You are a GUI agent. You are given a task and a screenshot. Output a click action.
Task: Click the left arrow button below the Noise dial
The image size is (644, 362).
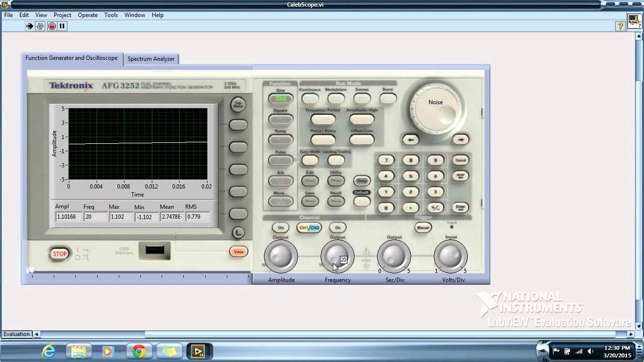click(411, 140)
